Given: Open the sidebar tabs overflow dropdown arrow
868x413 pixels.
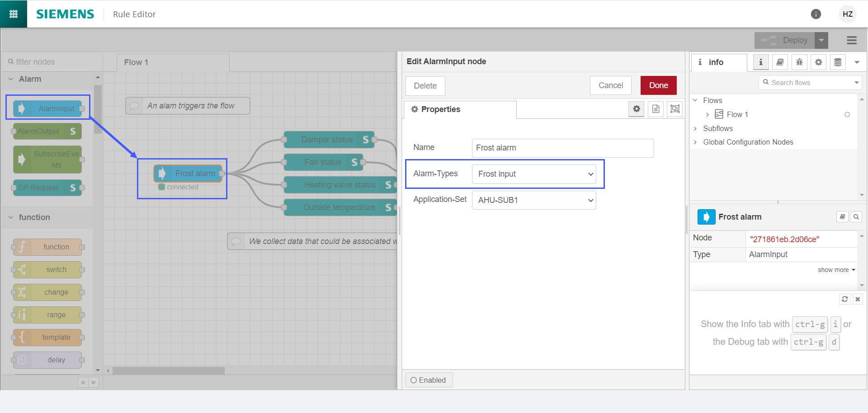Looking at the screenshot, I should tap(857, 62).
